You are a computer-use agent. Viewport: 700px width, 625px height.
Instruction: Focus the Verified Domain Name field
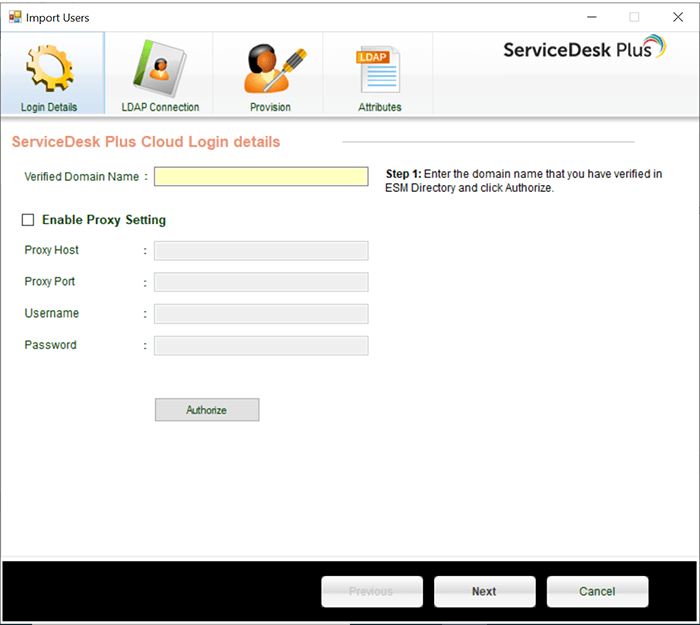coord(261,177)
